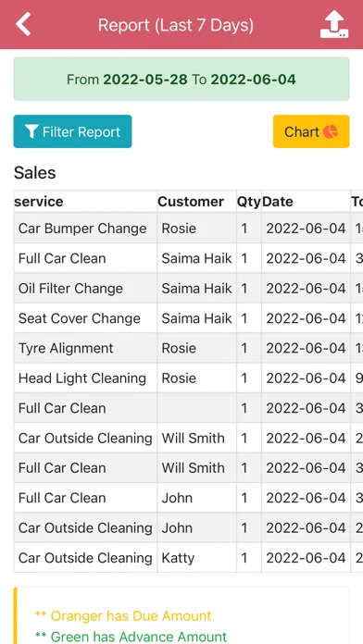Click the funnel filter icon
Screen dimensions: 363x644
pos(31,131)
